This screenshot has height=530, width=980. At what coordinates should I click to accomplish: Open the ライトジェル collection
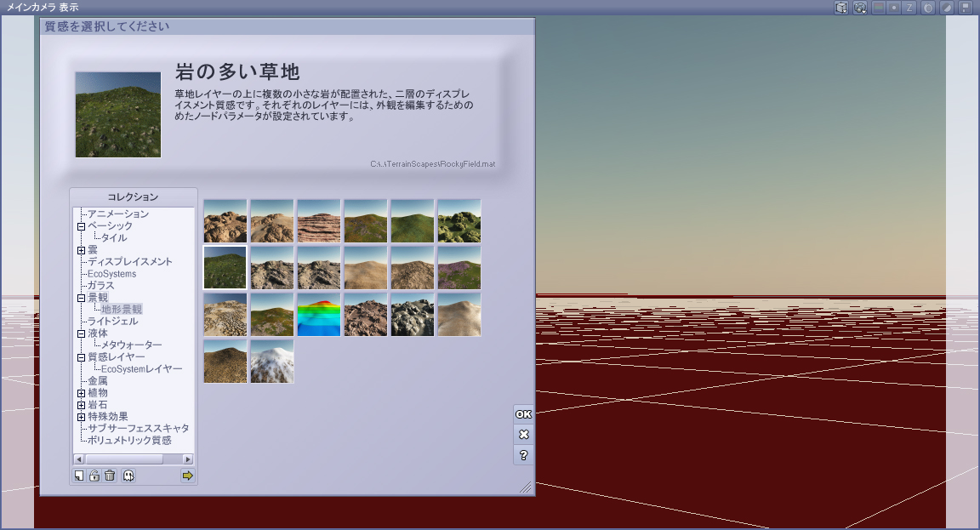[x=113, y=321]
